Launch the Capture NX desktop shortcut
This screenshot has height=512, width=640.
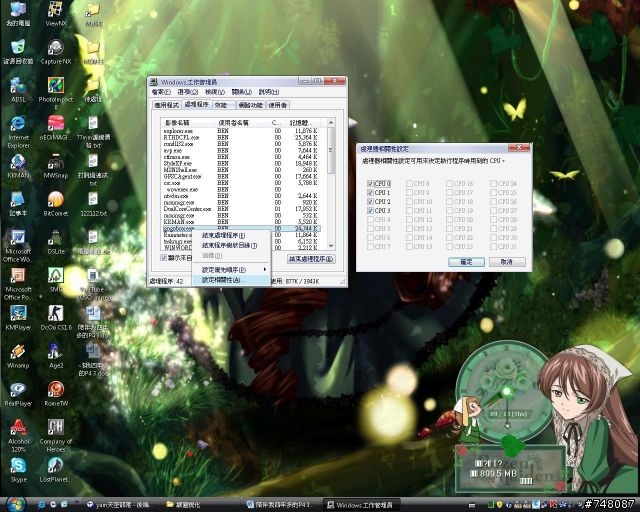56,51
